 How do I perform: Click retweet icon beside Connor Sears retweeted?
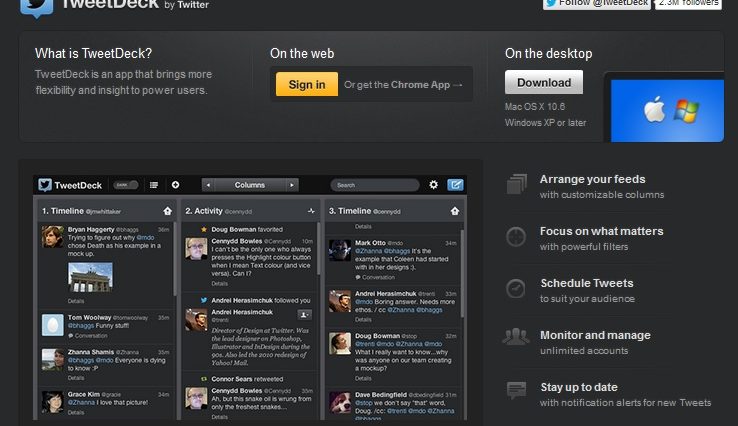pyautogui.click(x=204, y=378)
